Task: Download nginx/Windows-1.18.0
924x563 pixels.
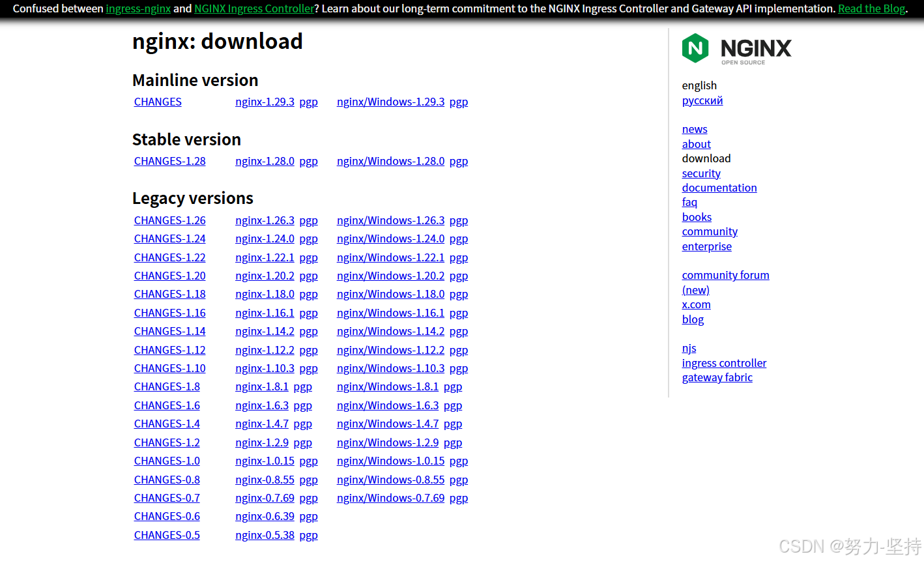Action: pyautogui.click(x=390, y=294)
